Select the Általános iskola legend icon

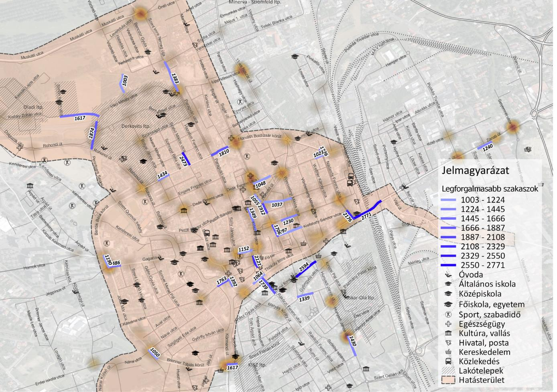[447, 285]
